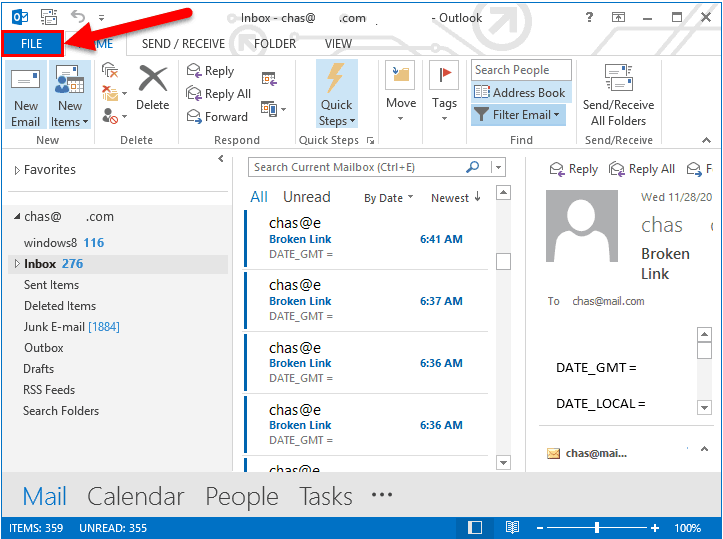Open the Tags flag dropdown
The image size is (723, 539).
click(x=444, y=92)
